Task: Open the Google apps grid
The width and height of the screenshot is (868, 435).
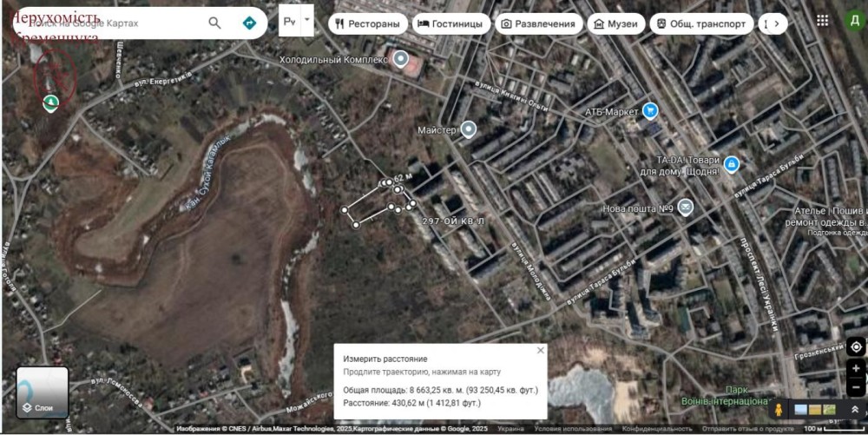Action: 822,21
